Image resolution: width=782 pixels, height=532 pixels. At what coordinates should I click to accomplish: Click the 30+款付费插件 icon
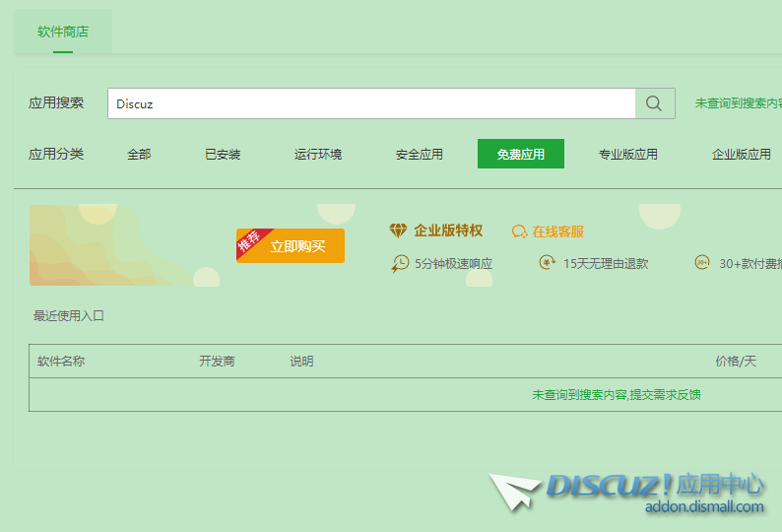pos(702,262)
